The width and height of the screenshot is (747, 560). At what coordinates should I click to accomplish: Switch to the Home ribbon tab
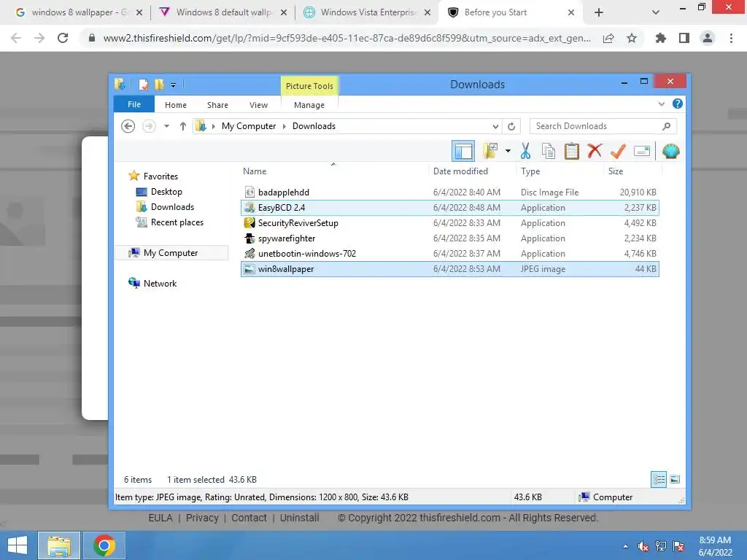176,105
